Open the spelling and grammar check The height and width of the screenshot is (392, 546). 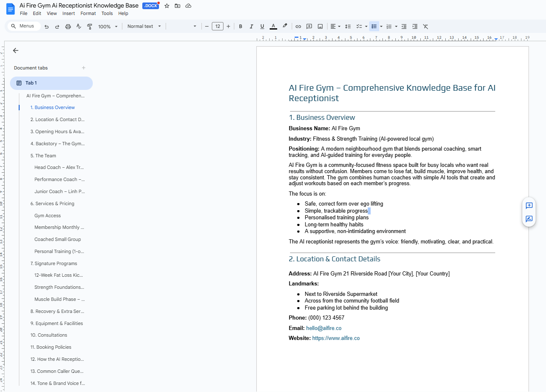tap(79, 26)
